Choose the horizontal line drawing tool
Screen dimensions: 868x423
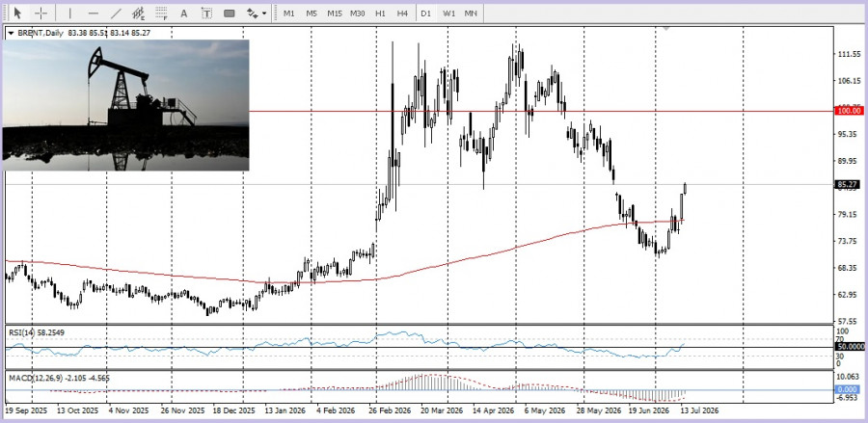pyautogui.click(x=93, y=13)
